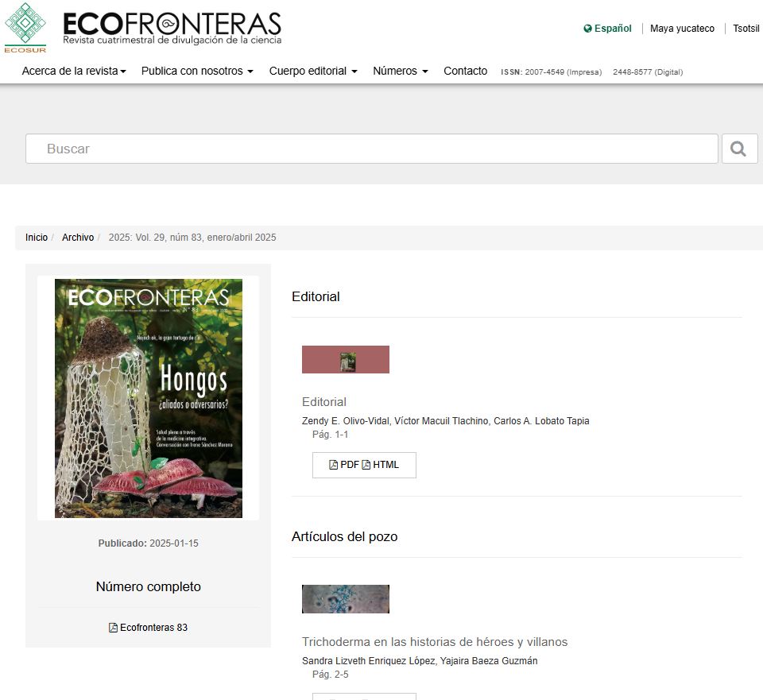Expand the Acerca de la revista menu
Image resolution: width=763 pixels, height=700 pixels.
(74, 71)
